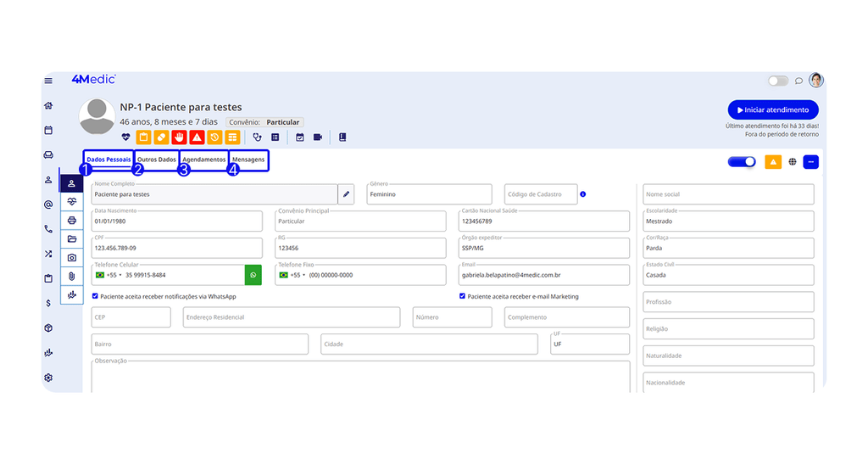868x465 pixels.
Task: Open the UF state dropdown
Action: coord(590,344)
